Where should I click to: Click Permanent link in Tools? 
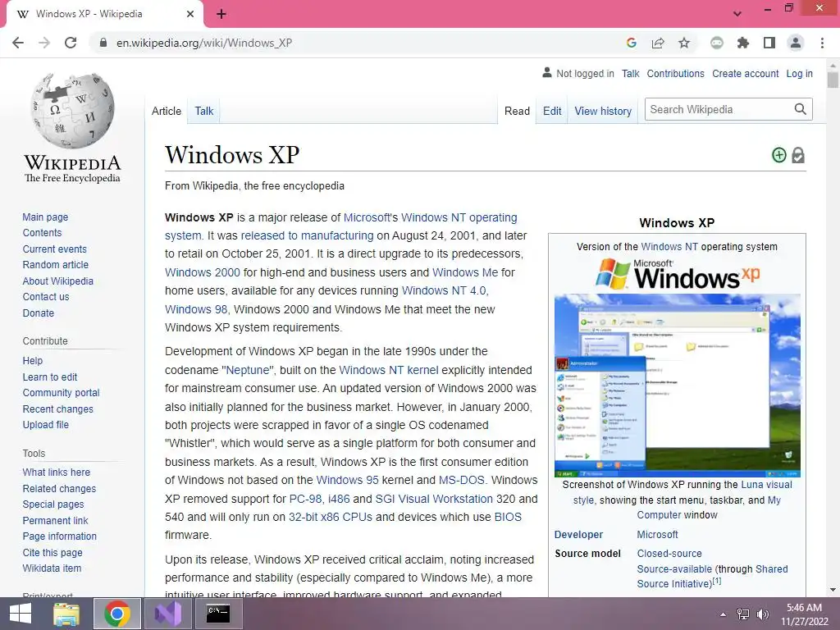click(55, 520)
